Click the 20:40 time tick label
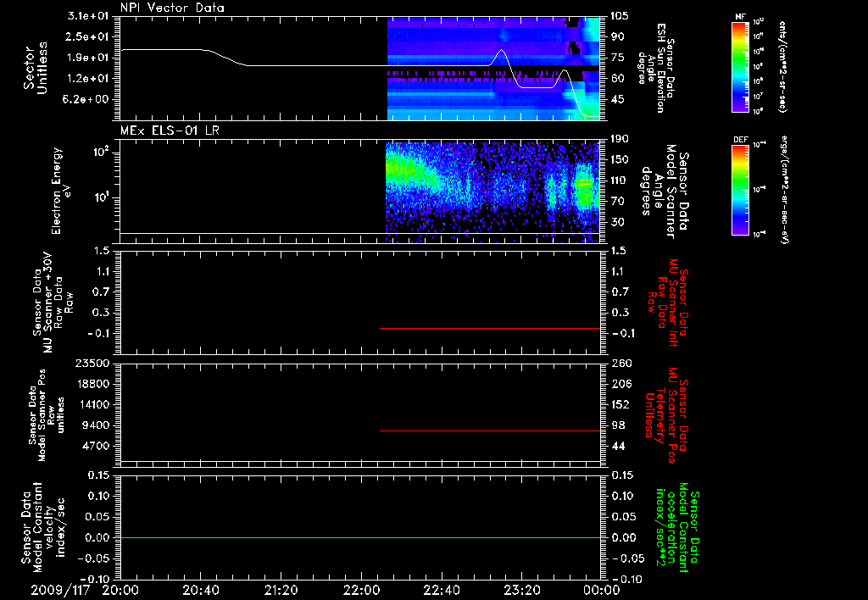The width and height of the screenshot is (868, 600). coord(201,590)
